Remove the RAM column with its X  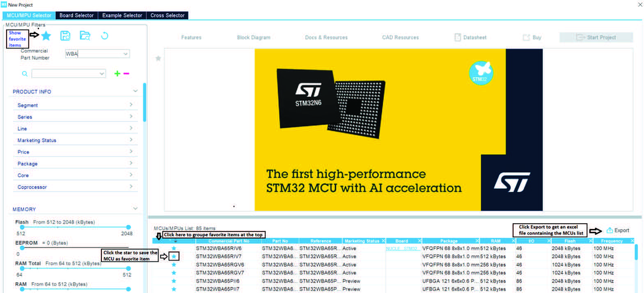[x=513, y=241]
